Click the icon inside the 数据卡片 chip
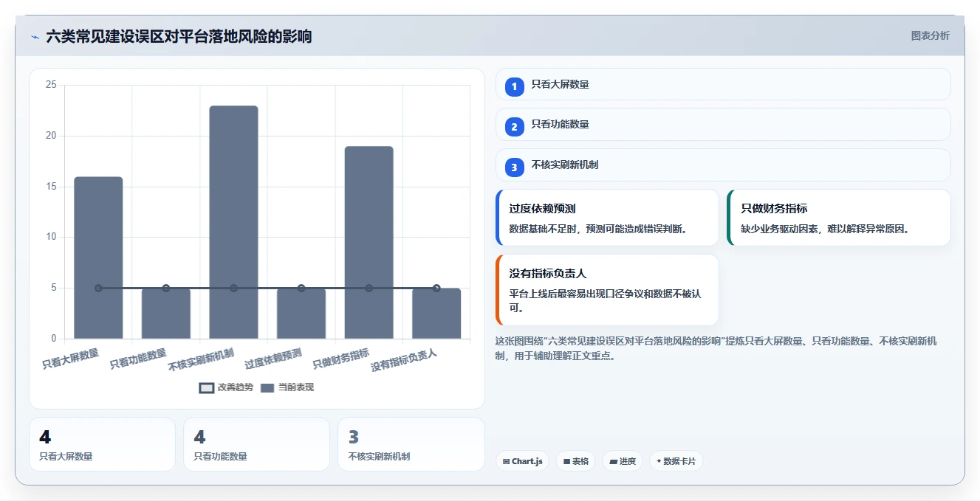980x501 pixels. tap(659, 461)
